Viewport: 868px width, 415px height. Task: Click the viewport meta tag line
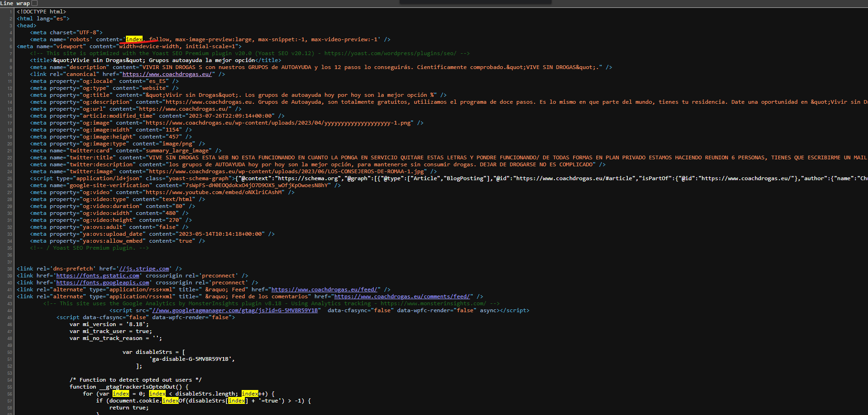(x=129, y=46)
